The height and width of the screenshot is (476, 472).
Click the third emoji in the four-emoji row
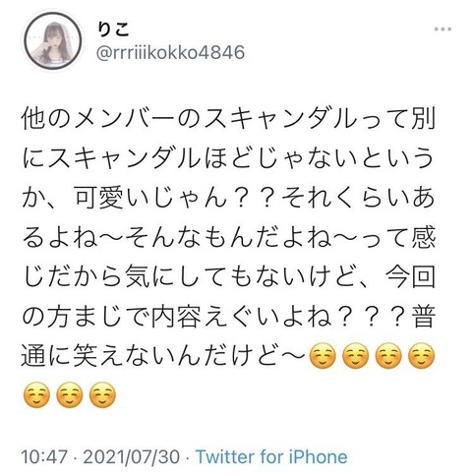388,356
